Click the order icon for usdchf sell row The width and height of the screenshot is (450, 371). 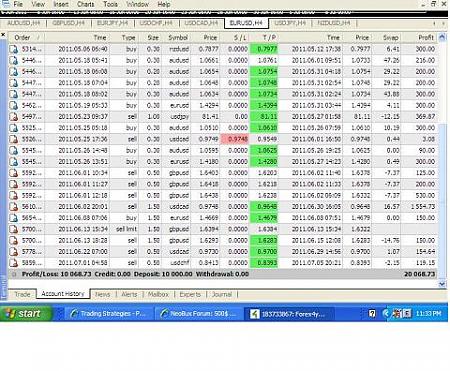pyautogui.click(x=14, y=263)
